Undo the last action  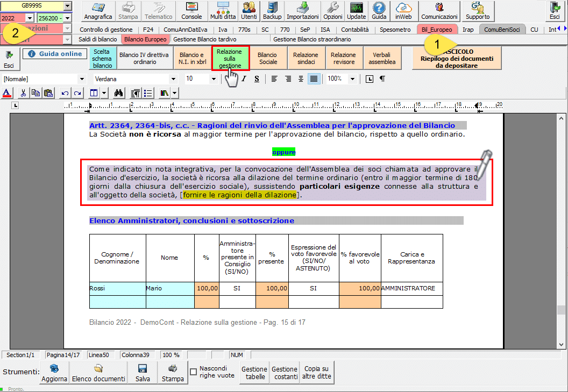pos(65,93)
